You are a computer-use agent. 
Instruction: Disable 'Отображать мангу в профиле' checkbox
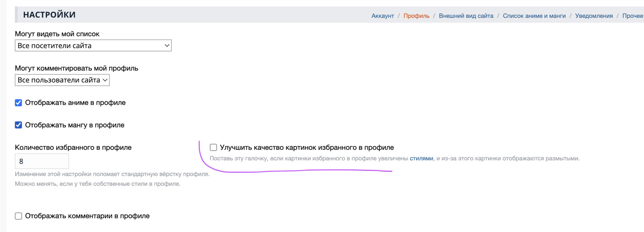point(18,125)
